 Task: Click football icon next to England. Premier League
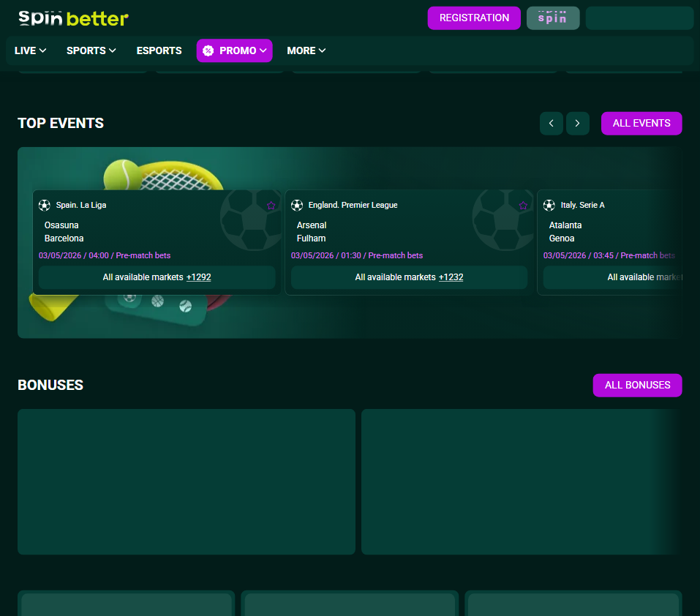297,206
